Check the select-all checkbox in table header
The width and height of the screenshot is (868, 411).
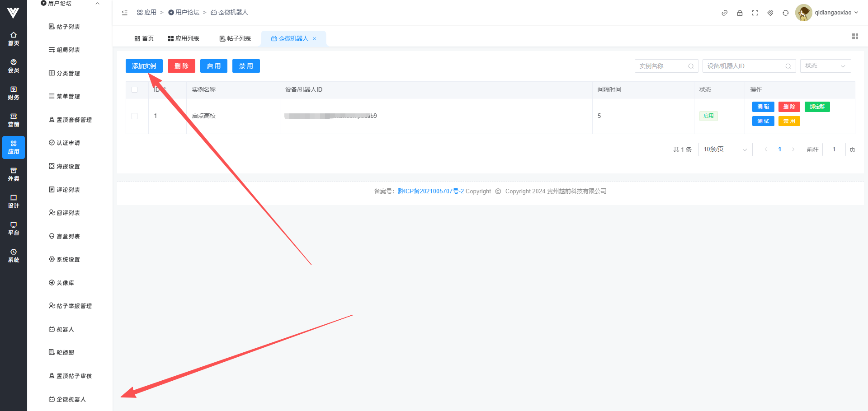pyautogui.click(x=134, y=90)
